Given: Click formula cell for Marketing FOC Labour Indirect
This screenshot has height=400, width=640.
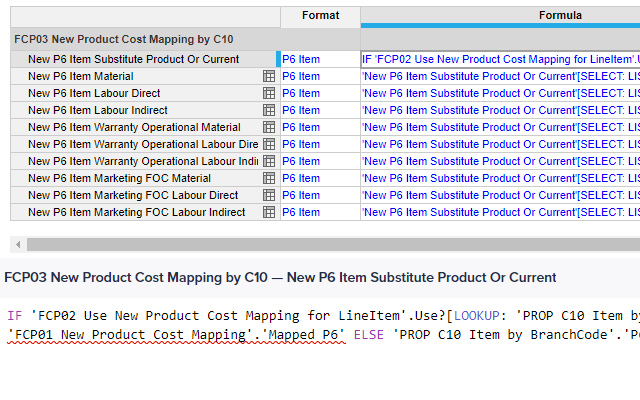Looking at the screenshot, I should pyautogui.click(x=500, y=212).
